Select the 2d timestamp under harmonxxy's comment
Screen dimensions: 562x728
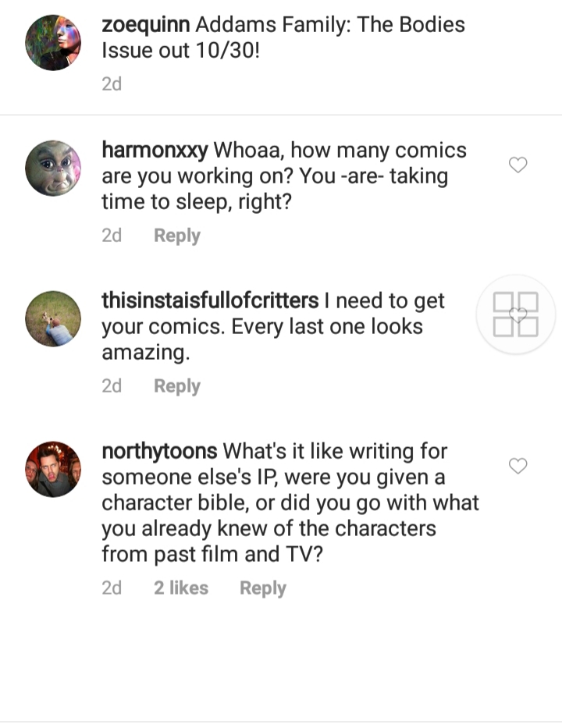coord(112,236)
